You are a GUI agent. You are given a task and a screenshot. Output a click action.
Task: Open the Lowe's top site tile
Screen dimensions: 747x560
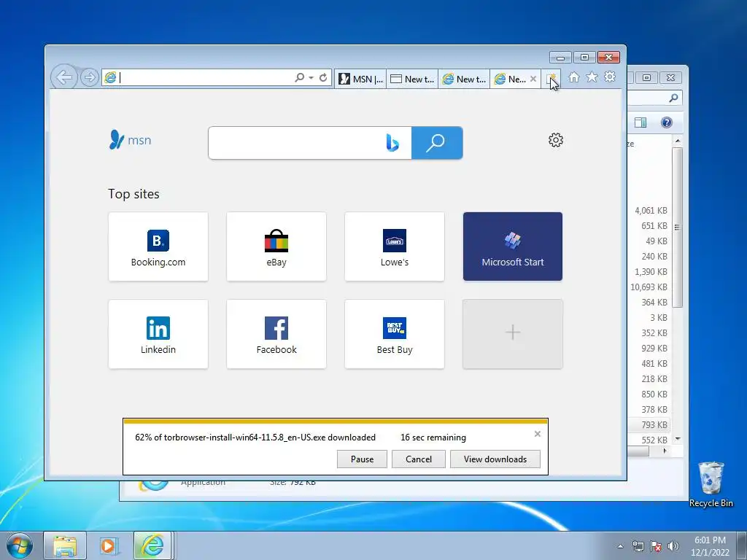pyautogui.click(x=395, y=246)
